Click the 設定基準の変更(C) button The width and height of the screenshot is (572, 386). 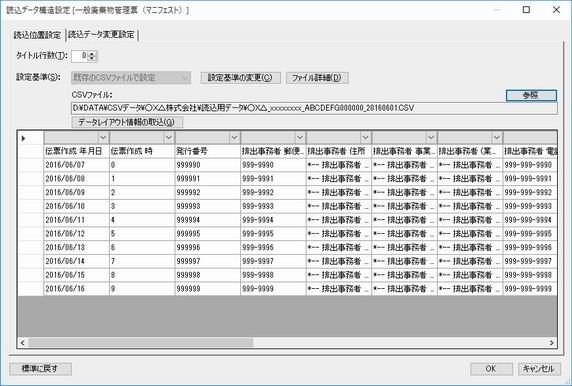tap(240, 78)
